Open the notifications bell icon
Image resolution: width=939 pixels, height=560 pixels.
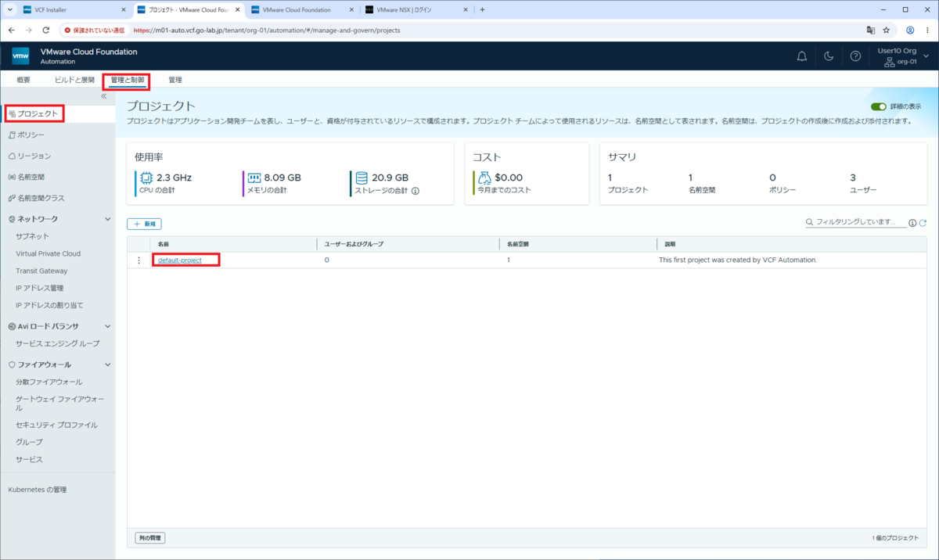[x=801, y=56]
